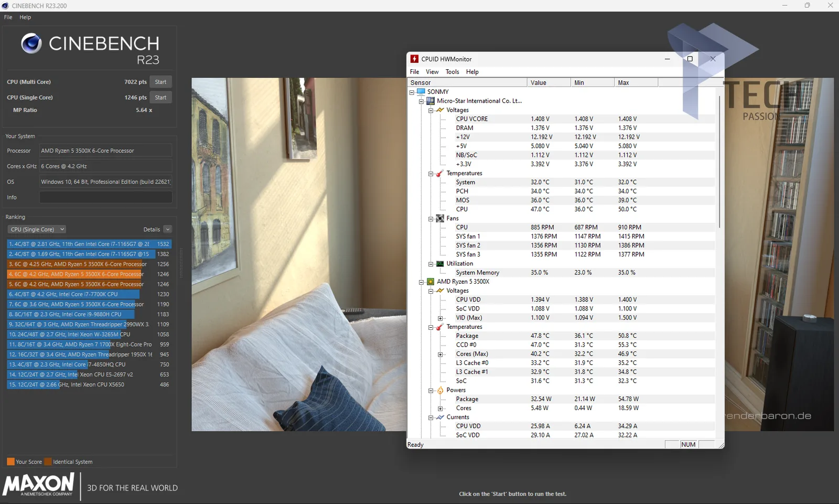
Task: Click the motherboard Temperatures thermometer icon
Action: (x=440, y=174)
